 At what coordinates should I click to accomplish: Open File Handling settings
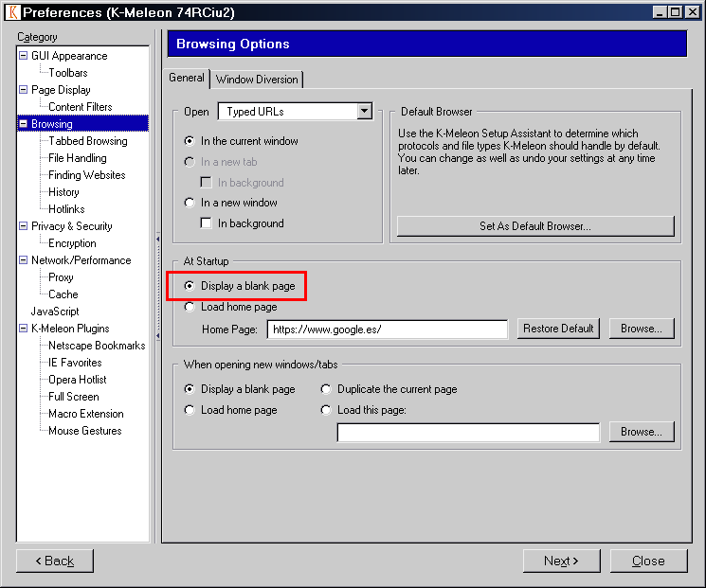[78, 158]
